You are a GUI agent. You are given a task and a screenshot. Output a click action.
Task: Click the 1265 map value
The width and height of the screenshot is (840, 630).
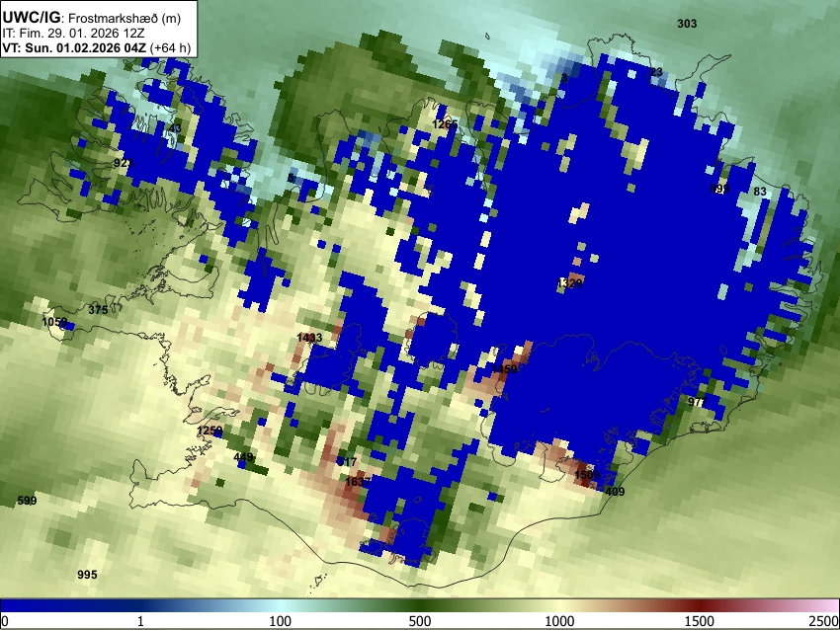(x=445, y=124)
